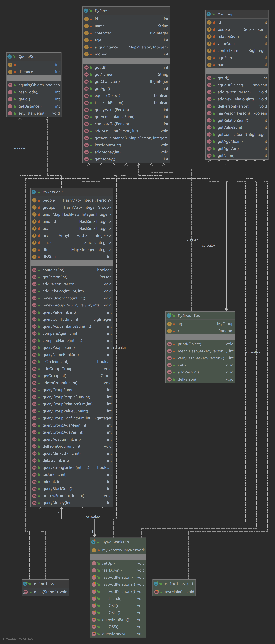Click the field icon of MyPerson character

86,33
